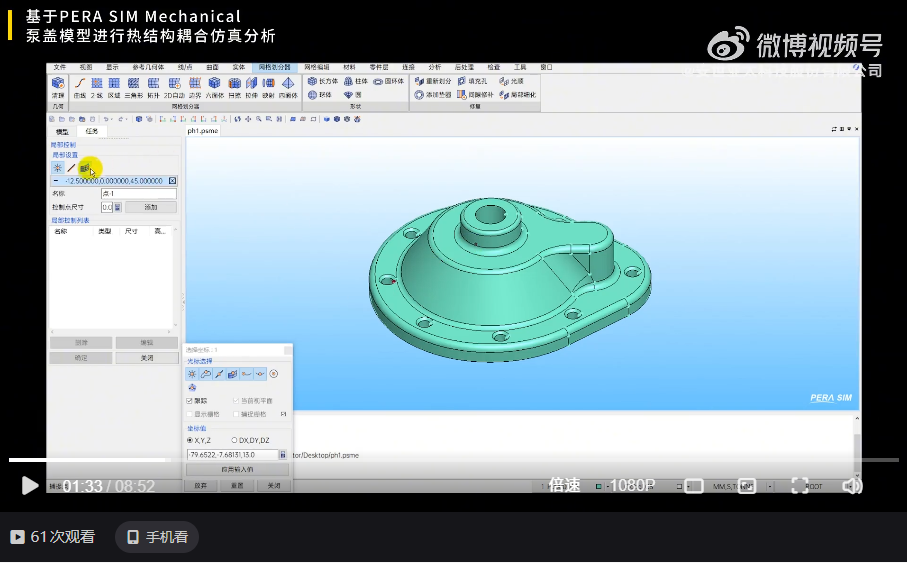Click the 名称 column header
The width and height of the screenshot is (907, 563).
point(61,231)
